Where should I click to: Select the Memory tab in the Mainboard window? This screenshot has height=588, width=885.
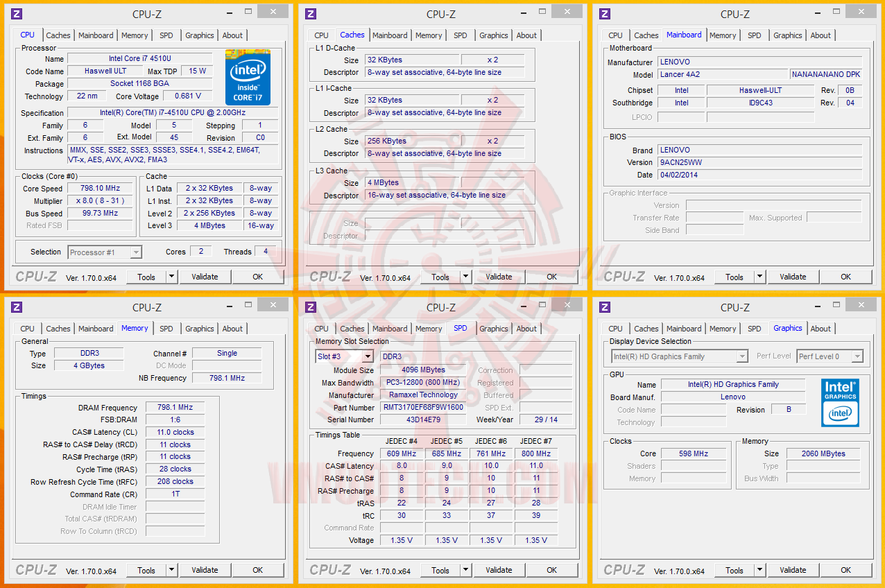coord(723,35)
